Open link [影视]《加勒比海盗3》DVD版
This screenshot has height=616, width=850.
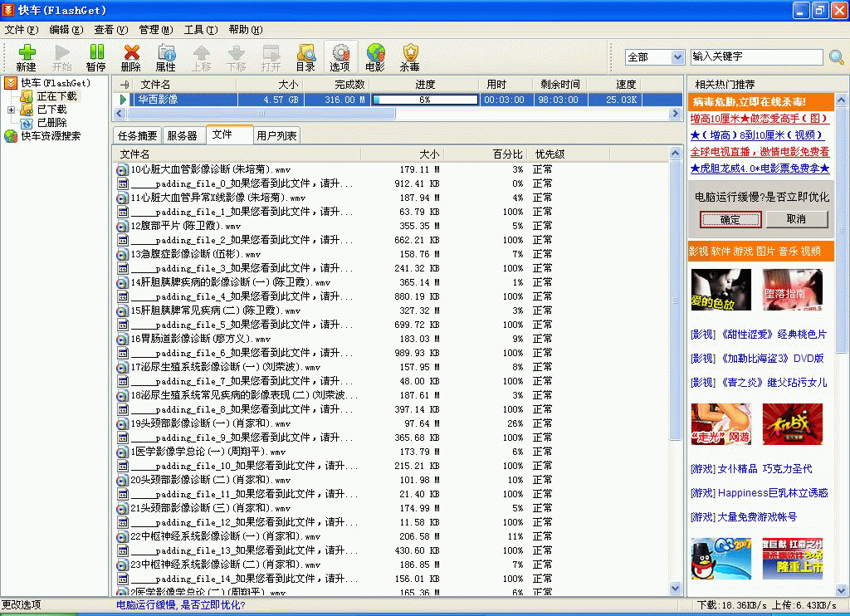[757, 359]
